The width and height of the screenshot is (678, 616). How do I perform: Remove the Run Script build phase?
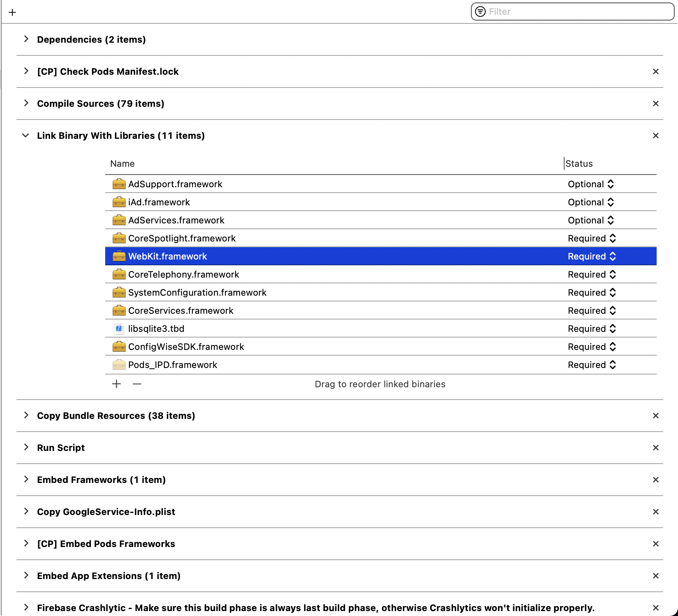655,448
